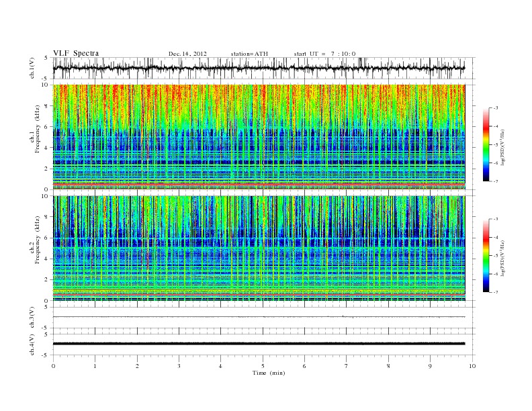532x411 pixels.
Task: Click the ch.3 flat waveform trace
Action: pos(259,317)
